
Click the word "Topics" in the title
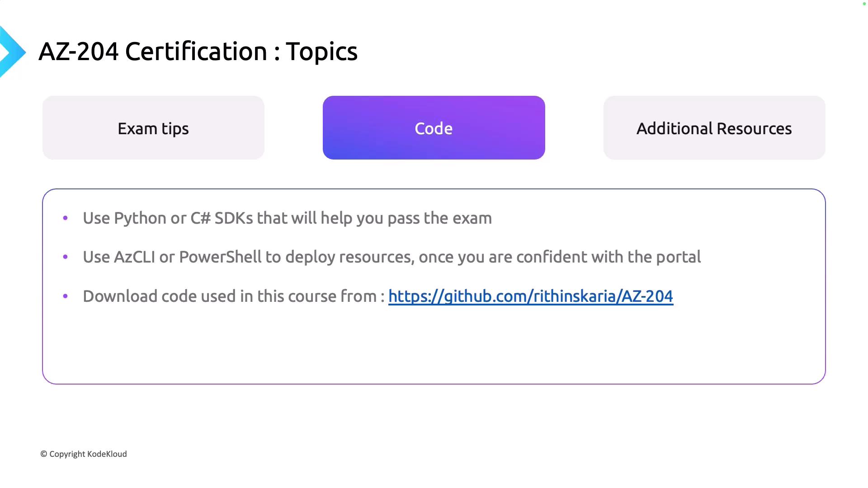click(321, 52)
